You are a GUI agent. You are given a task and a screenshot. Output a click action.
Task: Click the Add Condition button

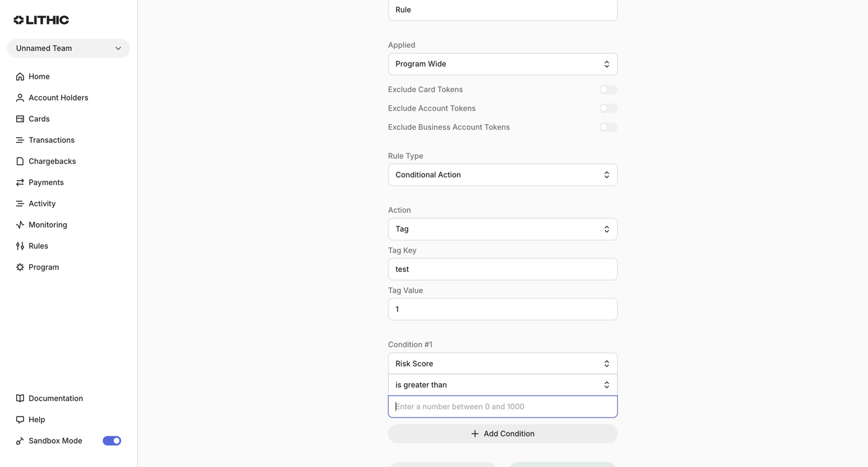(502, 434)
